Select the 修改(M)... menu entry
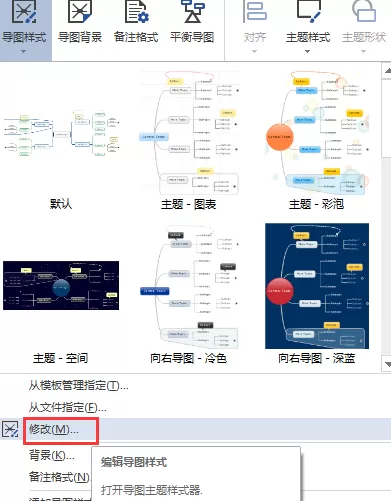The height and width of the screenshot is (501, 391). coord(195,429)
